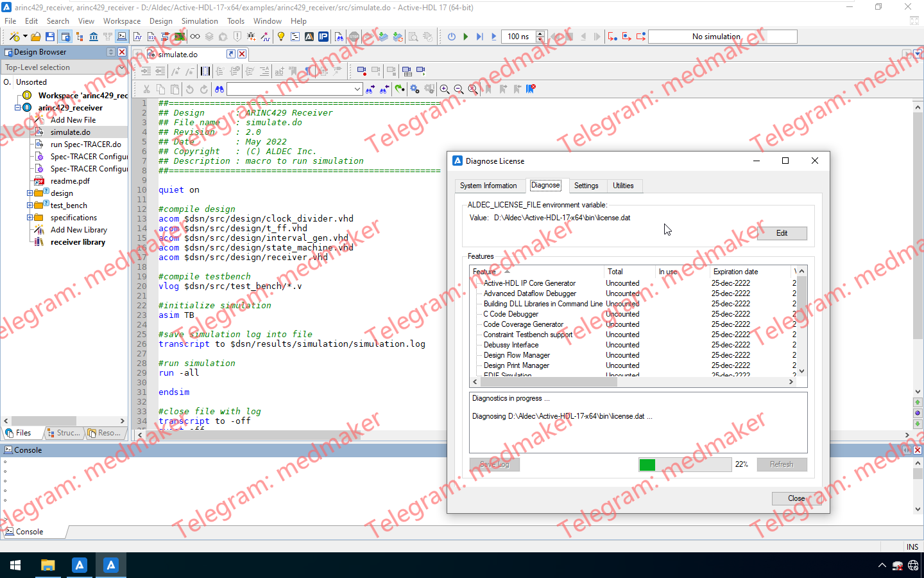Collapse the arinc429_receiver design tree node
924x578 pixels.
click(x=18, y=107)
